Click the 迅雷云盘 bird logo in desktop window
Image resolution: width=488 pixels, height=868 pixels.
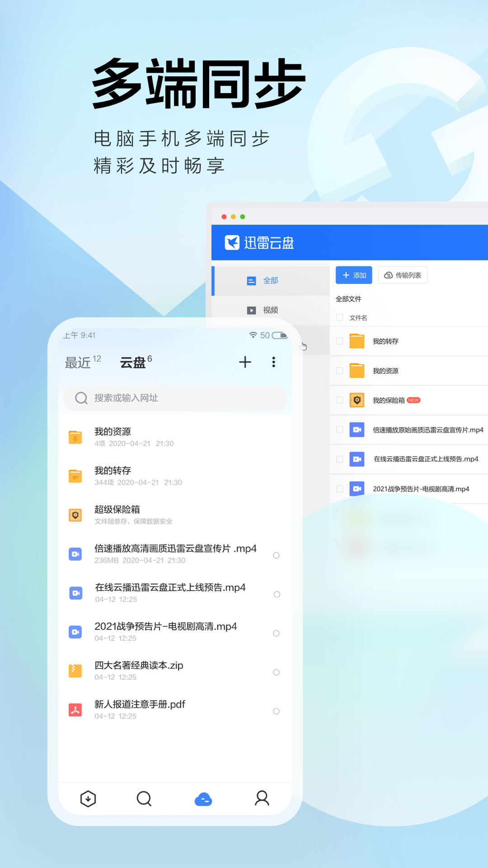(x=232, y=243)
